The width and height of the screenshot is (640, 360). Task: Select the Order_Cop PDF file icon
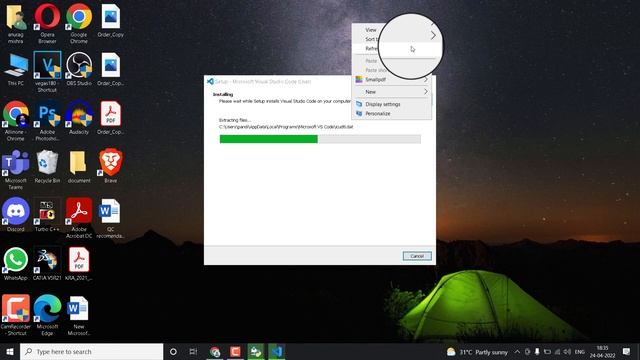click(111, 118)
